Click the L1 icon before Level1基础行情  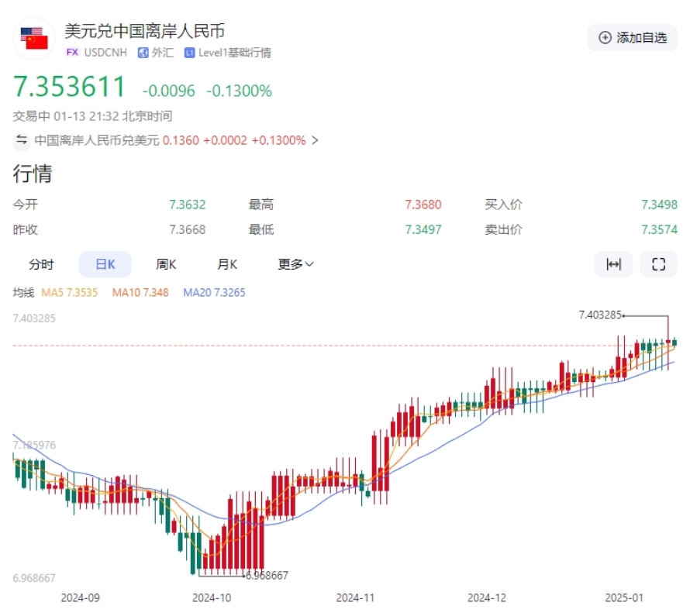[189, 53]
